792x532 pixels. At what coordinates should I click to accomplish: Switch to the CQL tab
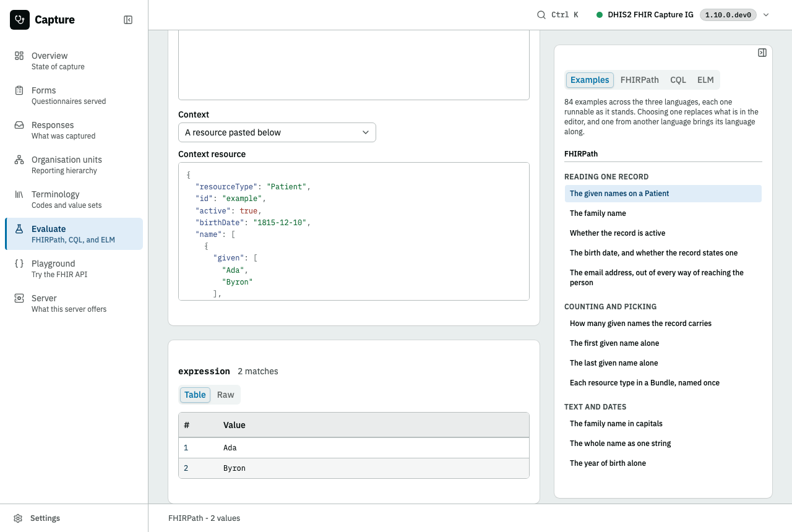coord(678,80)
